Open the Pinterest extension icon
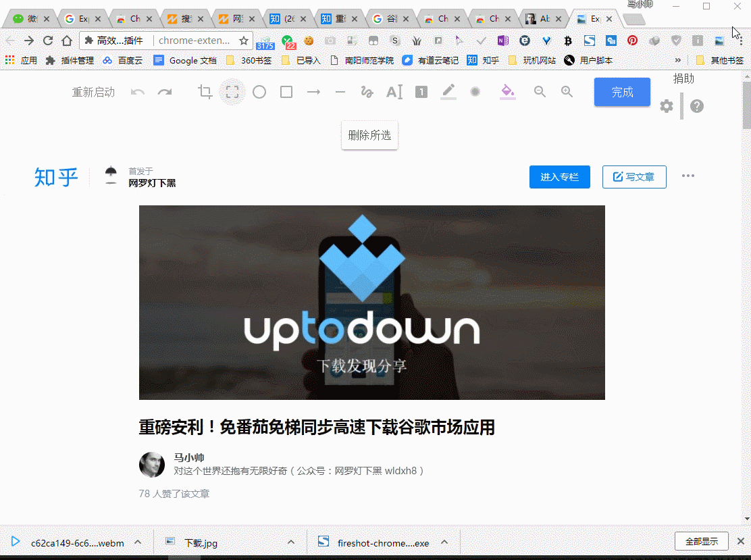Image resolution: width=751 pixels, height=560 pixels. click(x=633, y=41)
